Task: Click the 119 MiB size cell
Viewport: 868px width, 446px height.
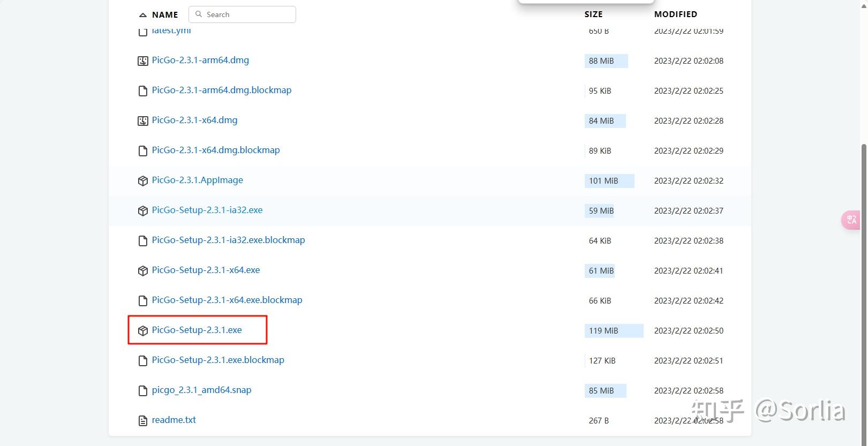Action: 614,331
